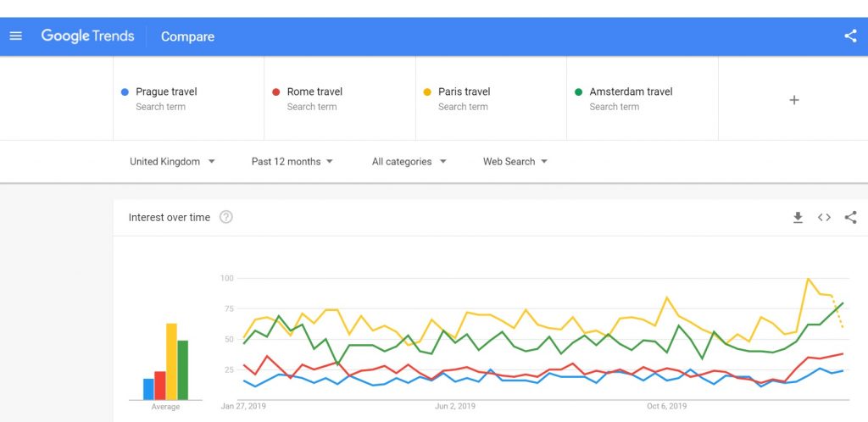Click the Google Trends logo

click(x=87, y=36)
